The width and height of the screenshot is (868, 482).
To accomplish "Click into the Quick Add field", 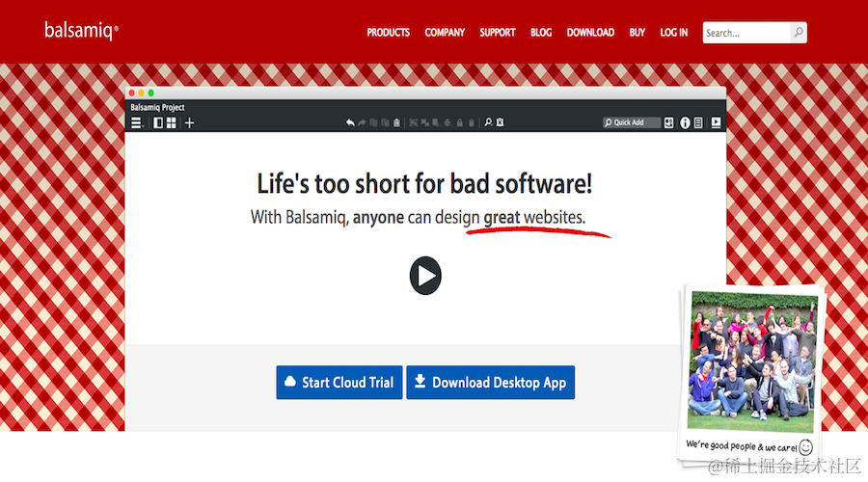I will pos(632,122).
